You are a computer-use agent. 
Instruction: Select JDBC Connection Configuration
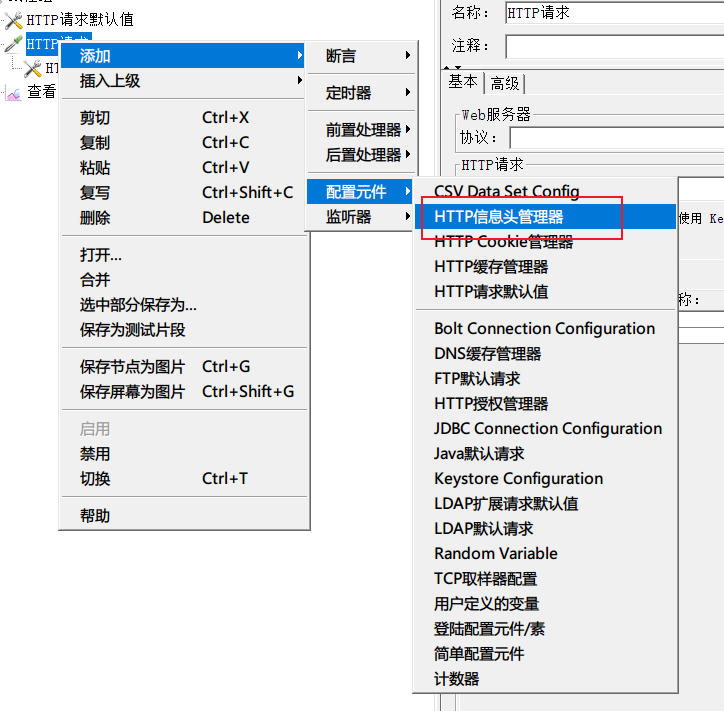(x=545, y=428)
